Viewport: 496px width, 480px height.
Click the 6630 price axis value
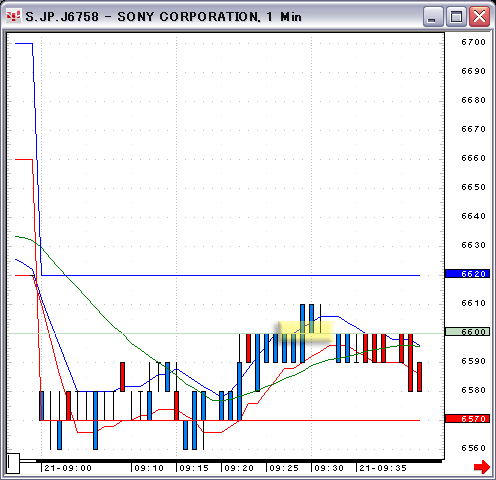[x=473, y=245]
